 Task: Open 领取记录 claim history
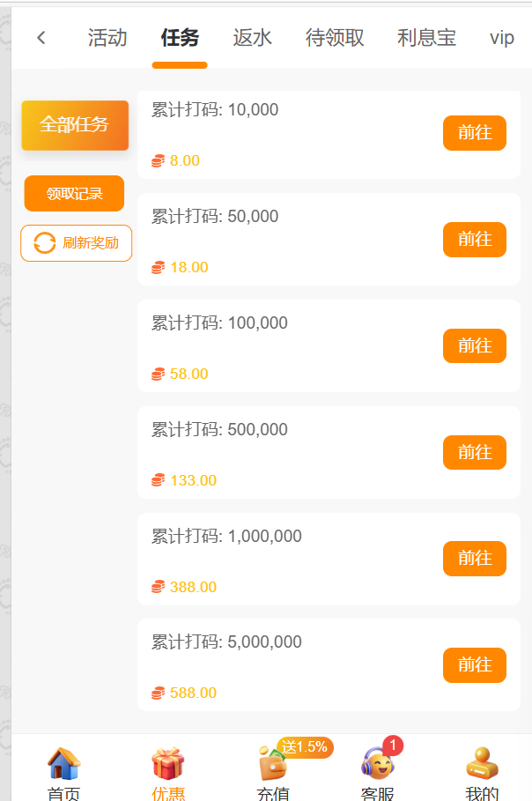pos(74,194)
